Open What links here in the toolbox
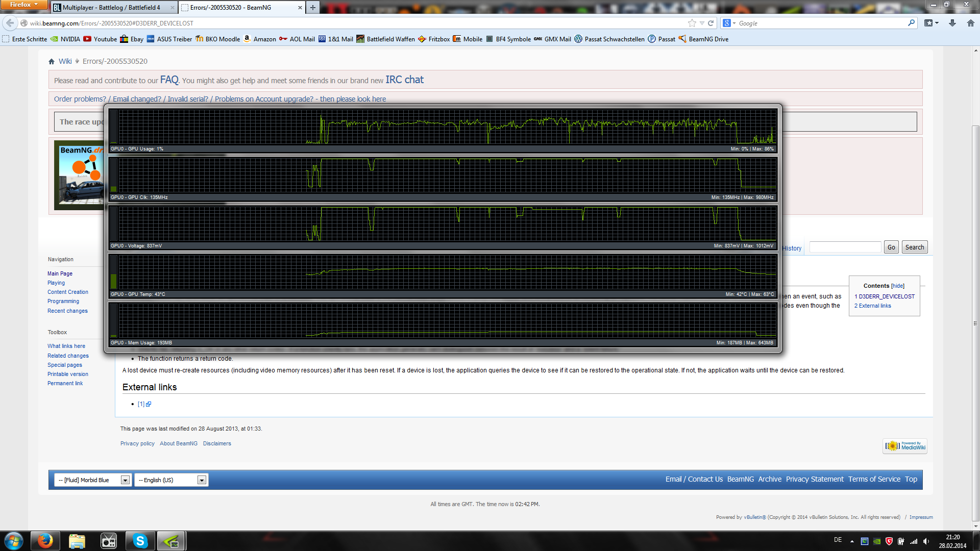 tap(66, 346)
